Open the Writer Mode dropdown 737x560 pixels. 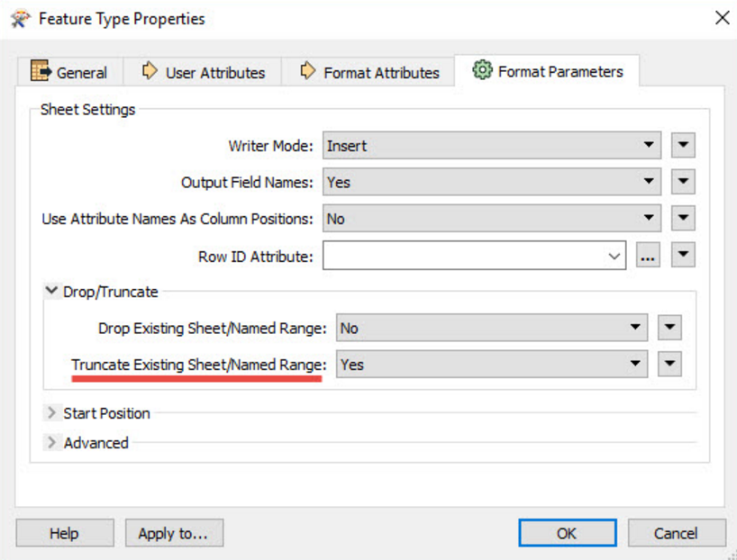[x=492, y=146]
